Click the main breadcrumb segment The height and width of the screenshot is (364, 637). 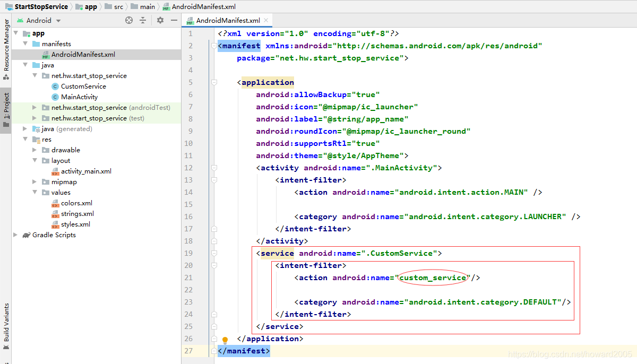tap(148, 7)
